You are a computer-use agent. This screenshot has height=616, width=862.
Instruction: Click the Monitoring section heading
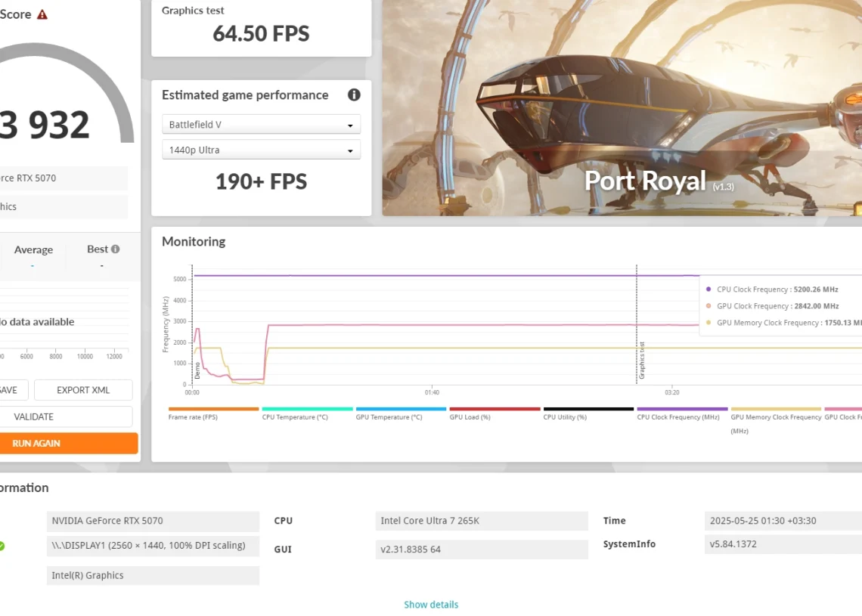pos(194,242)
